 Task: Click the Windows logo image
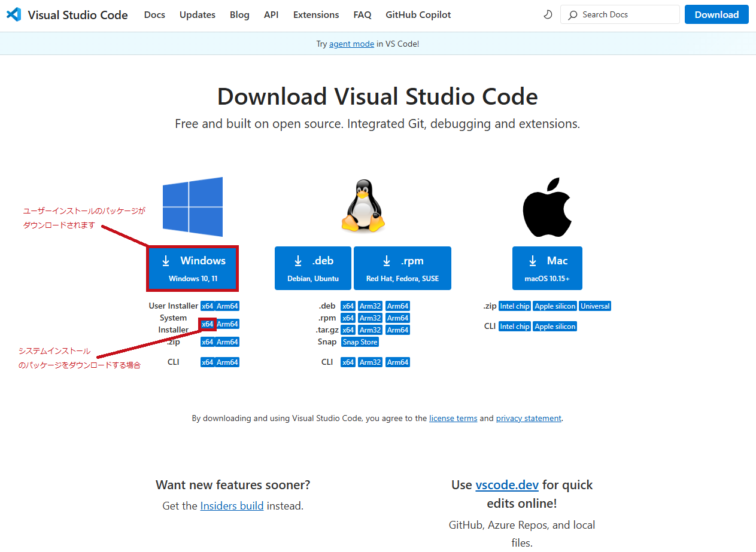click(193, 207)
